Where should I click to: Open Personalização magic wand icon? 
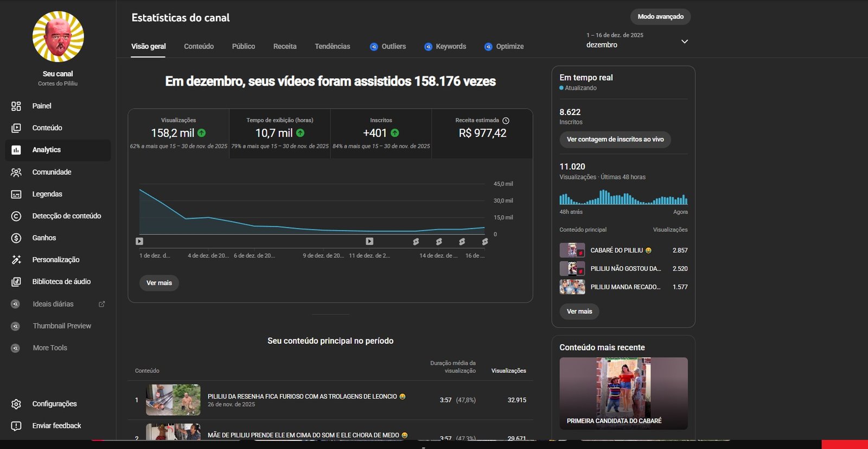point(16,260)
